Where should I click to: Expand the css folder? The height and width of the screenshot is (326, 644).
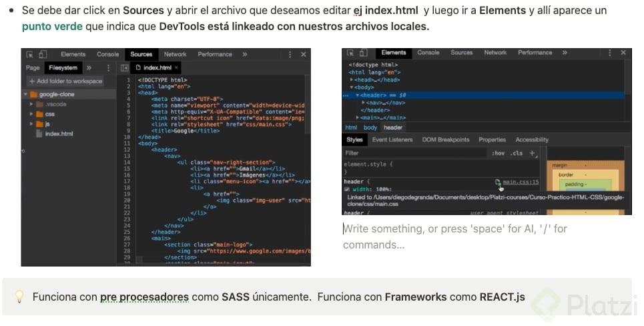[31, 114]
